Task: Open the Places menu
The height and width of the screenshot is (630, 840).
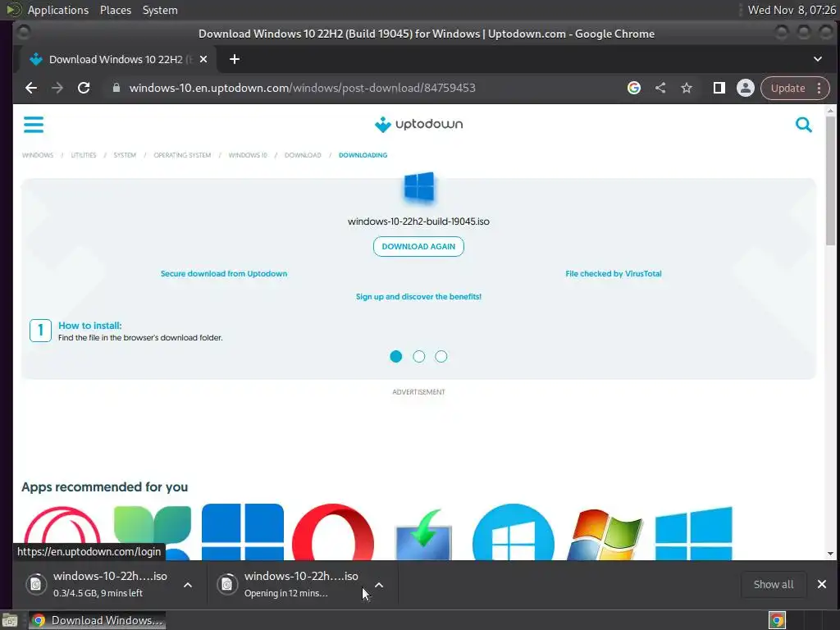Action: (115, 10)
